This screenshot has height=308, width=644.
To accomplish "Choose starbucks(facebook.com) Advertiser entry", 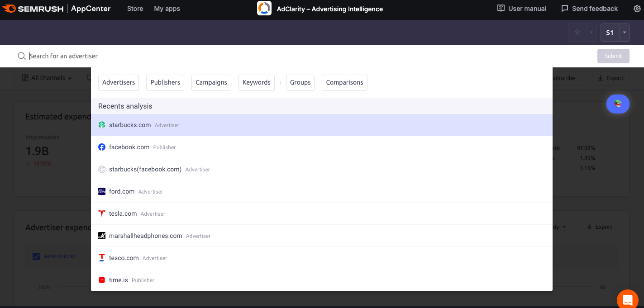I will [x=322, y=169].
